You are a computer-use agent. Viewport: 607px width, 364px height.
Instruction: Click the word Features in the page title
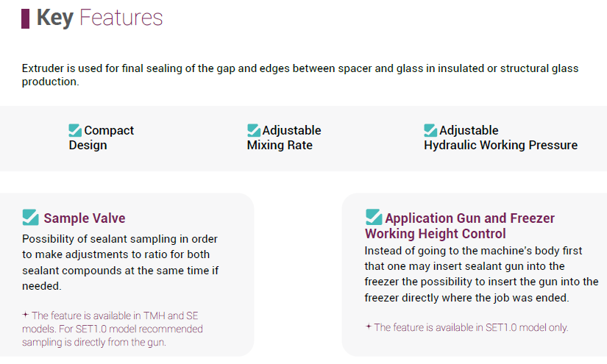point(121,18)
